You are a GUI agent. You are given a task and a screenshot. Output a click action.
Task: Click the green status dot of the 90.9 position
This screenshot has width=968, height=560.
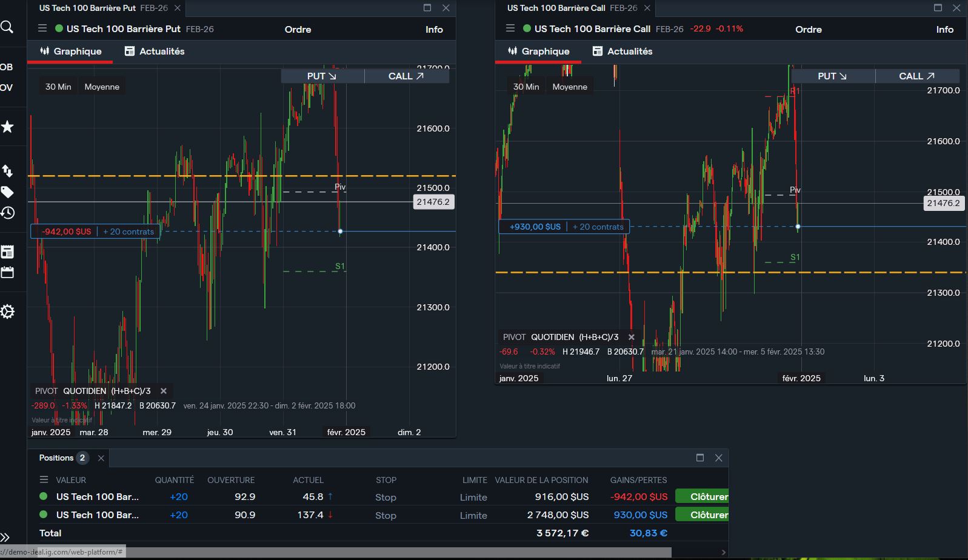[x=44, y=515]
